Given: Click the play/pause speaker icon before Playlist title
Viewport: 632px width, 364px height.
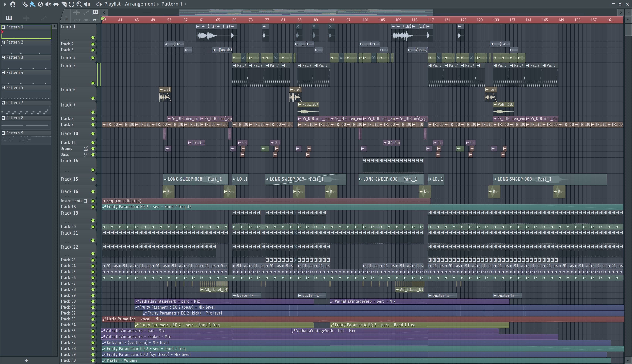Looking at the screenshot, I should click(99, 4).
